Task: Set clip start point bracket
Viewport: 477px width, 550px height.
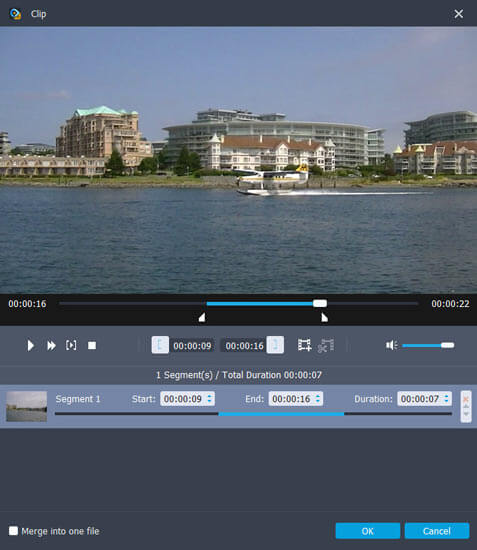Action: (160, 345)
